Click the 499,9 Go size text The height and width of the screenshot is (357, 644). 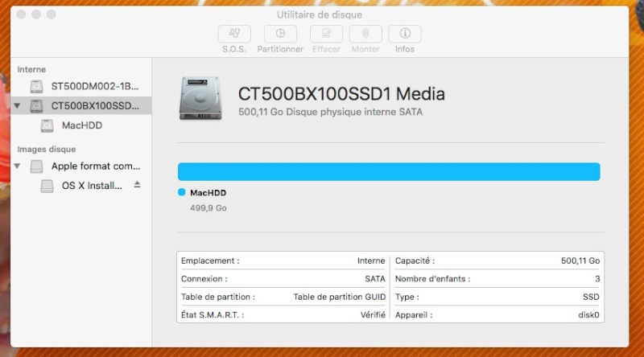pos(208,208)
